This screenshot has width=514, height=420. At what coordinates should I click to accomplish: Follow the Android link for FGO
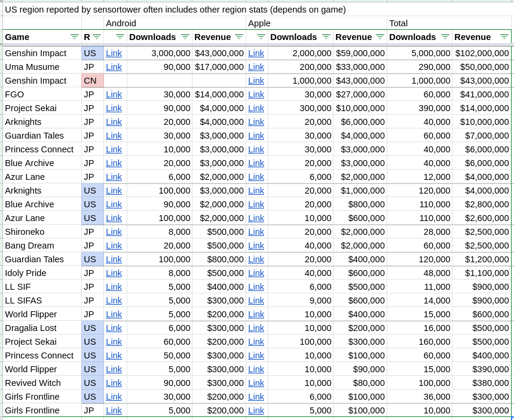(114, 94)
